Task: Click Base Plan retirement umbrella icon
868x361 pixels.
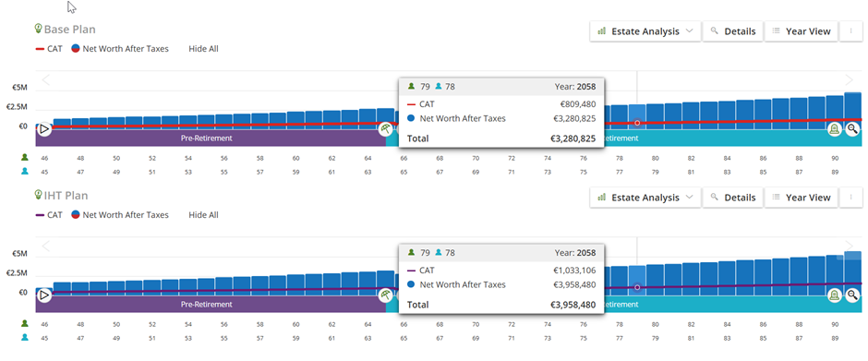Action: tap(385, 129)
